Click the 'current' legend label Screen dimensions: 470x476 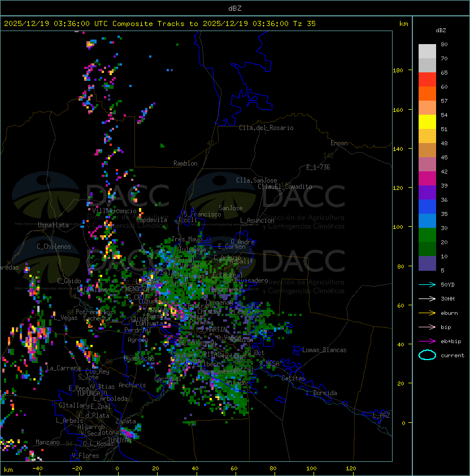click(x=452, y=356)
